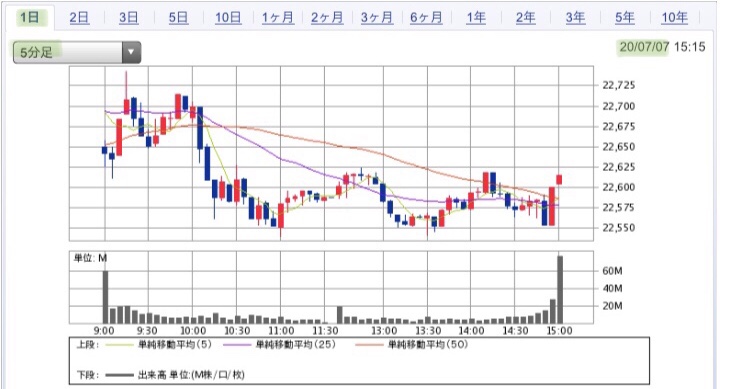
Task: Click the 22,725 price axis label
Action: (618, 86)
